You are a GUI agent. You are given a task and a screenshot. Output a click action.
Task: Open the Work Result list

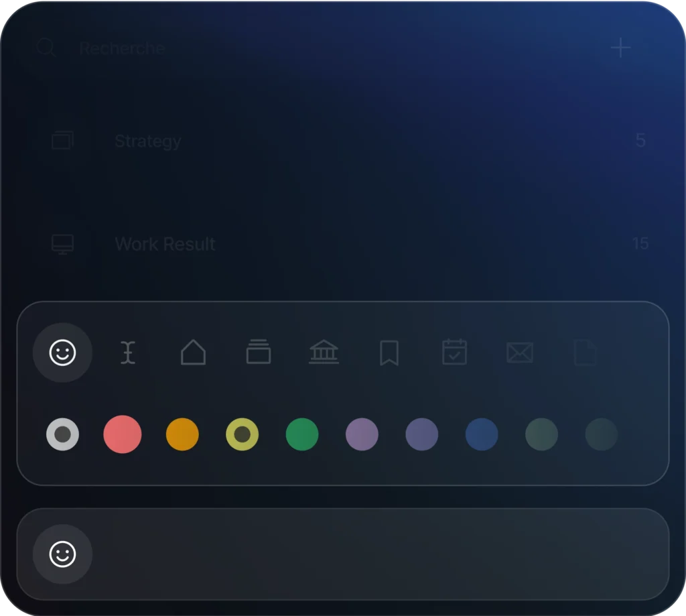[165, 244]
